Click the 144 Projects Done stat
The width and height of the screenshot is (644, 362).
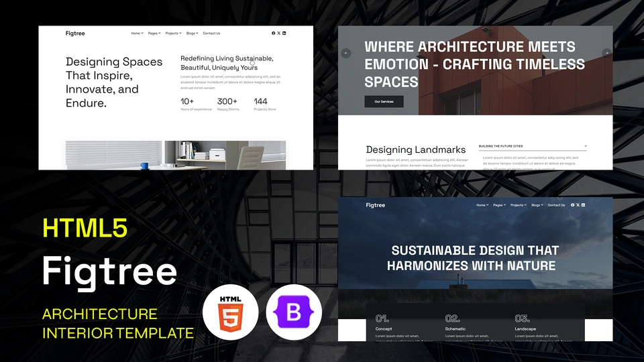click(x=265, y=105)
